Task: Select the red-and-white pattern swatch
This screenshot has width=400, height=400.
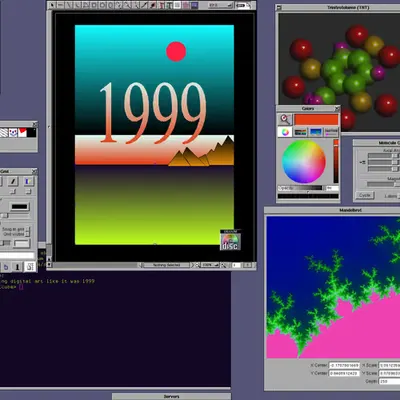Action: tap(22, 133)
